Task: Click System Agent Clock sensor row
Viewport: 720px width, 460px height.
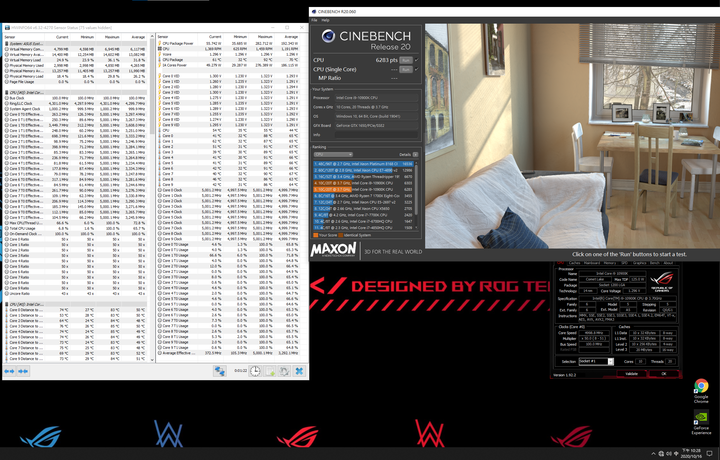Action: [x=76, y=109]
